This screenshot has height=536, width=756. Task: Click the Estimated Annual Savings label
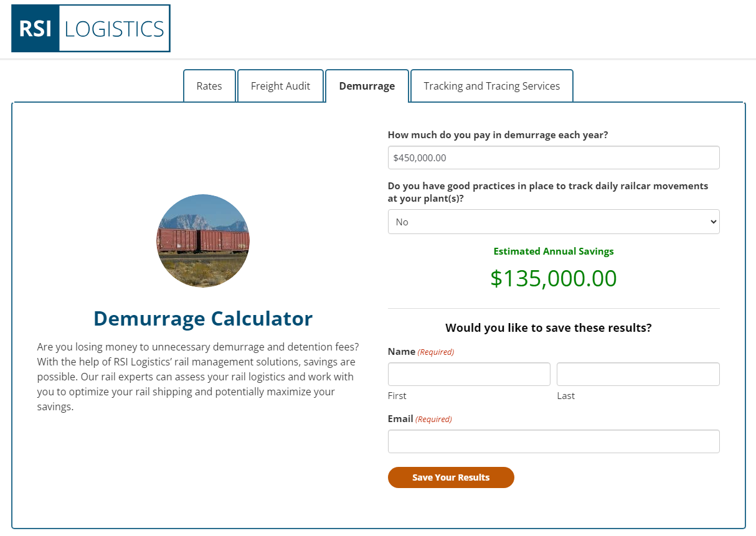[553, 251]
